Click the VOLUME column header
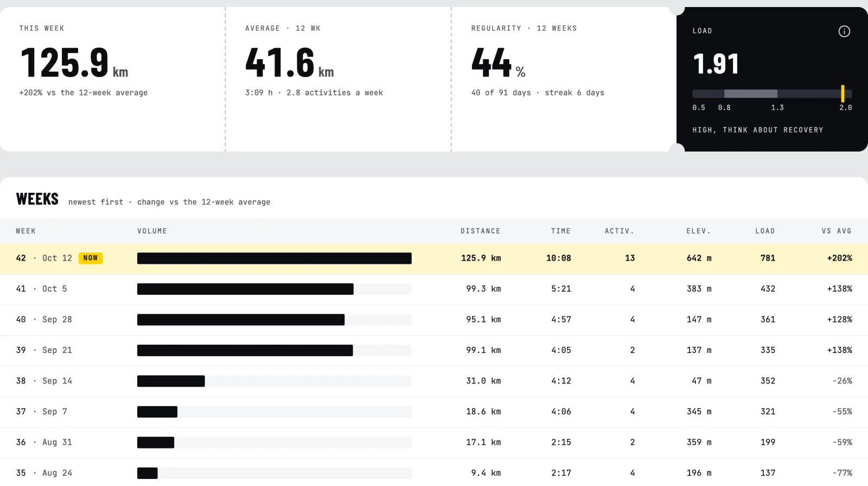This screenshot has width=868, height=486. (x=152, y=231)
